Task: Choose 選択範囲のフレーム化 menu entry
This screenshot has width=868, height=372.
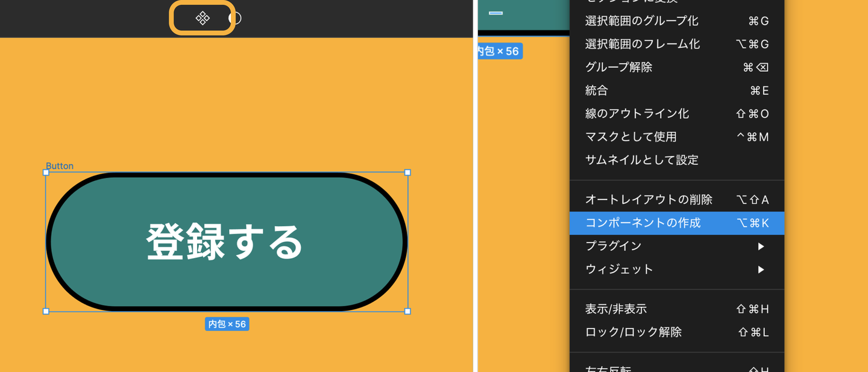Action: (677, 44)
